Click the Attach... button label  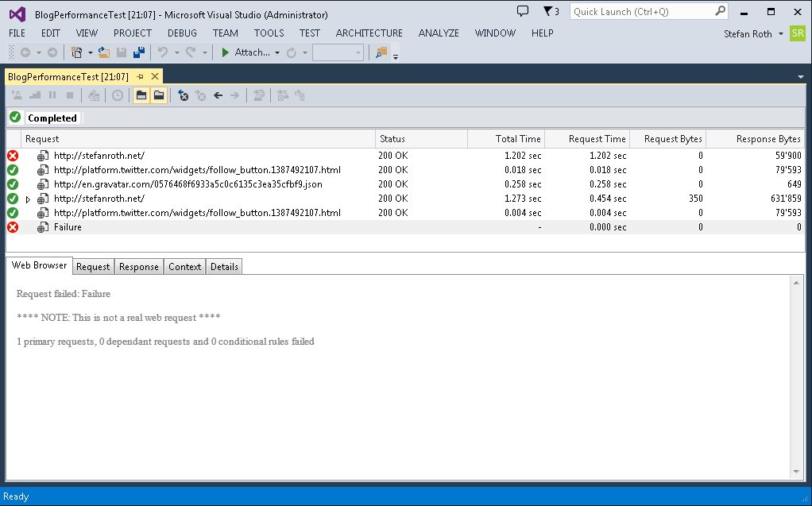(252, 52)
